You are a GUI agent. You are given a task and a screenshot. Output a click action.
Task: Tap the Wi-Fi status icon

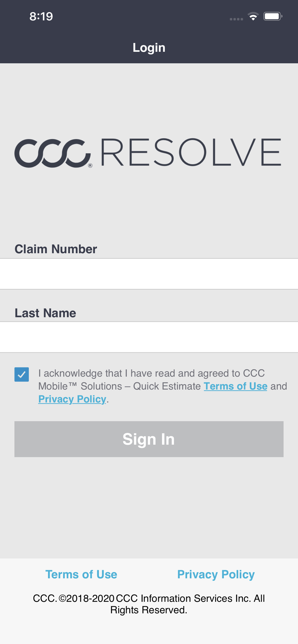(x=253, y=16)
